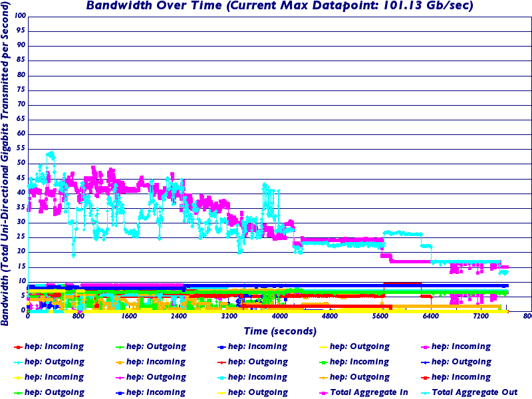
Task: Select the orange hep: Outgoing legend label
Action: tap(359, 378)
